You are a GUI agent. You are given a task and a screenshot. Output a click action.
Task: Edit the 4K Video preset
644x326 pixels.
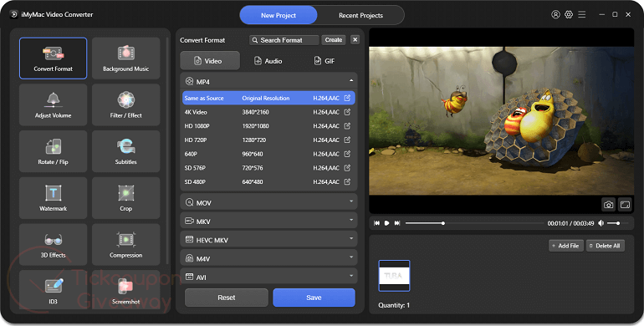[347, 112]
